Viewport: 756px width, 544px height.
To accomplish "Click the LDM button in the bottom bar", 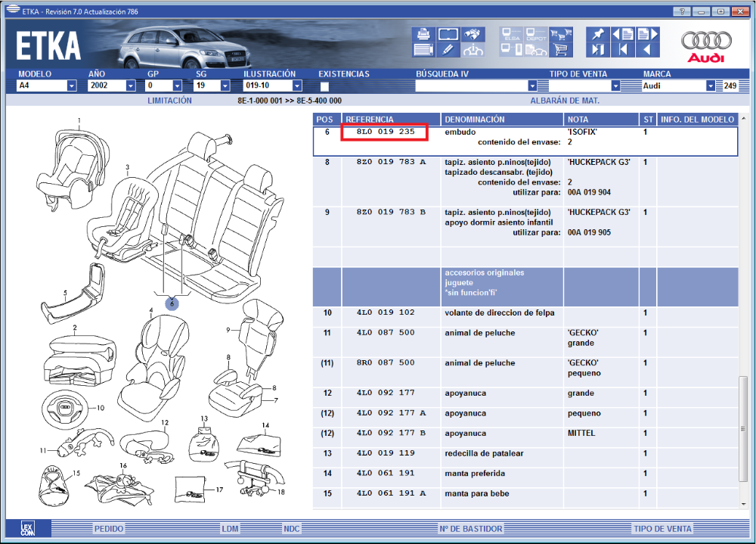I will pyautogui.click(x=230, y=529).
